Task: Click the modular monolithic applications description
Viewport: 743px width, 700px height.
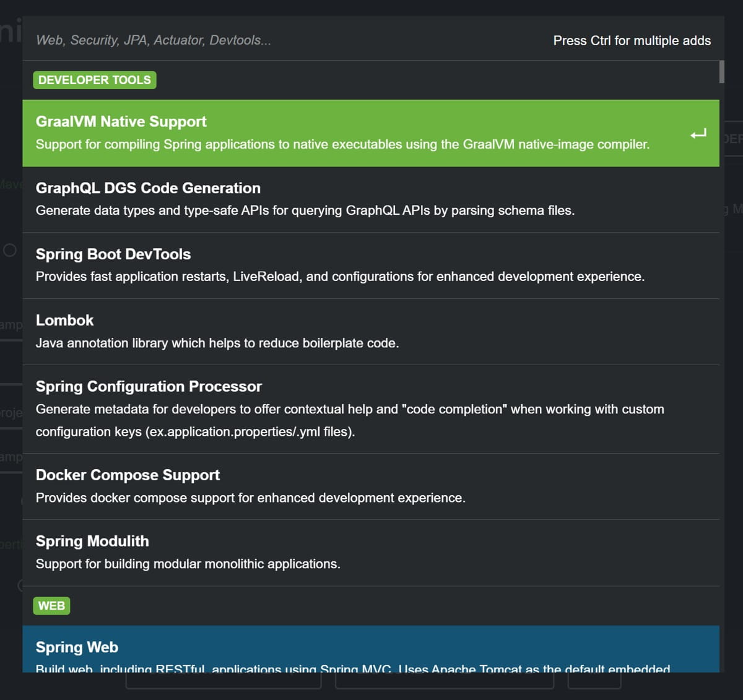Action: click(188, 564)
